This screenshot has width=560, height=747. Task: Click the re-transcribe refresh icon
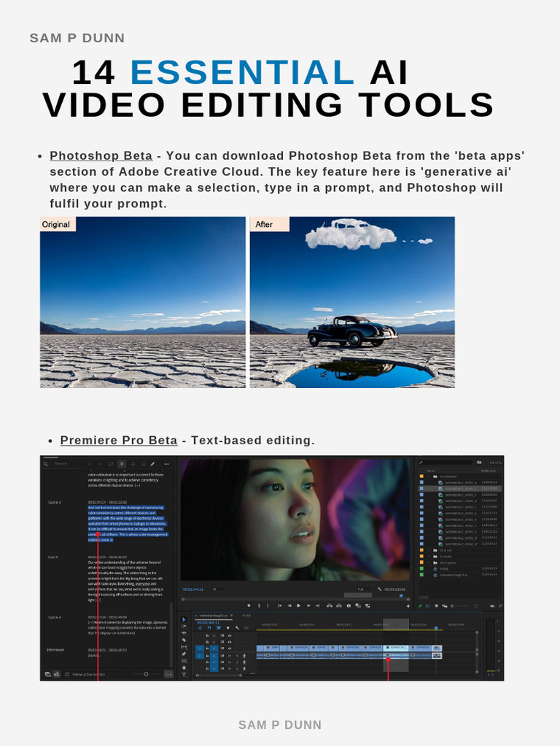111,463
